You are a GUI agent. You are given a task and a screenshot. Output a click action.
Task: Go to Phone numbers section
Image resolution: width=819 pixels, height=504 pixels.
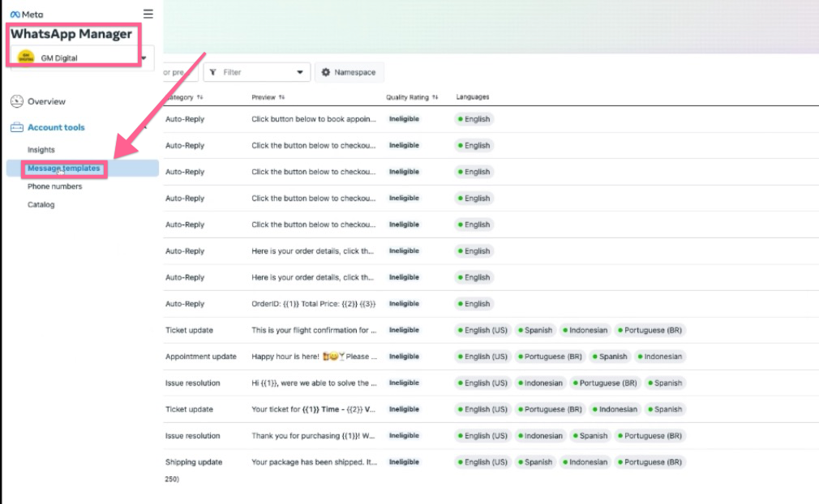point(54,186)
